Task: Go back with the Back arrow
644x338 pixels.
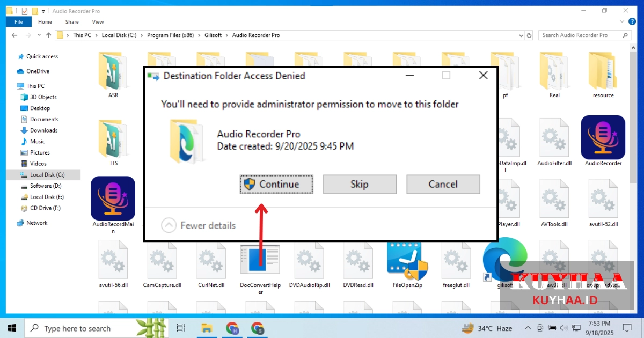Action: pyautogui.click(x=15, y=35)
